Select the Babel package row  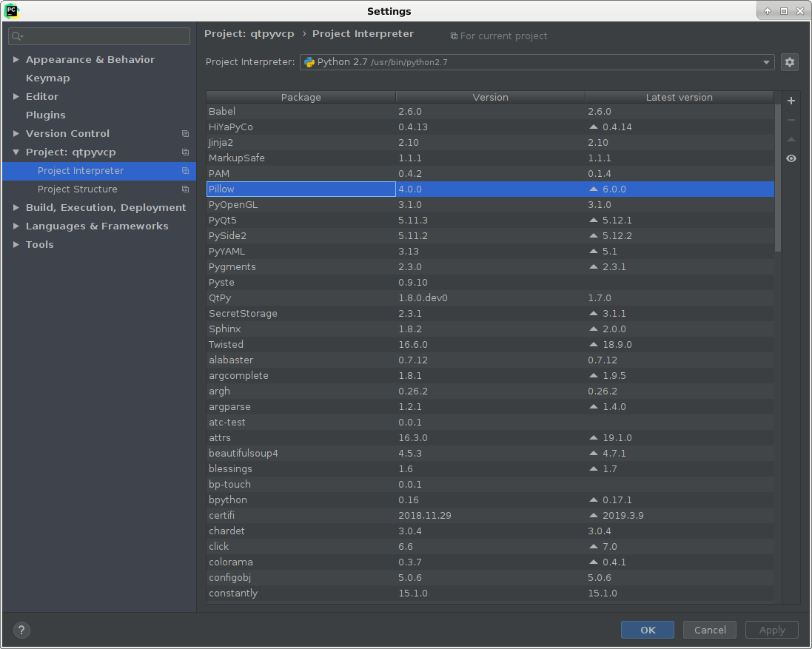click(491, 111)
